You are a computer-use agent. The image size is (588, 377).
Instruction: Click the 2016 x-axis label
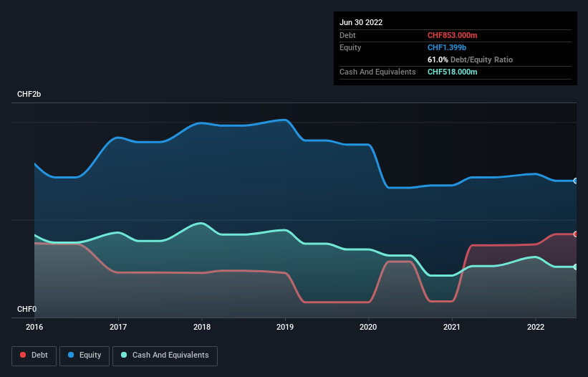tap(34, 327)
